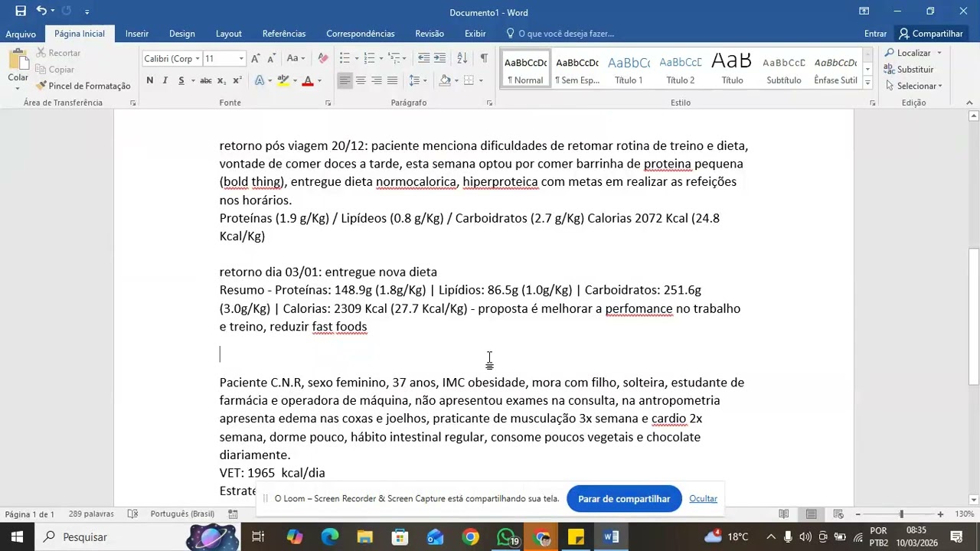Open File Explorer from the taskbar
The width and height of the screenshot is (980, 551).
coord(364,536)
